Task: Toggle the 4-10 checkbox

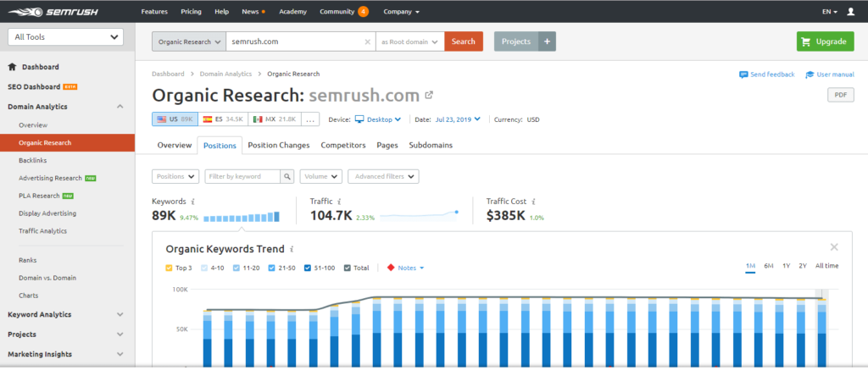Action: pyautogui.click(x=203, y=268)
